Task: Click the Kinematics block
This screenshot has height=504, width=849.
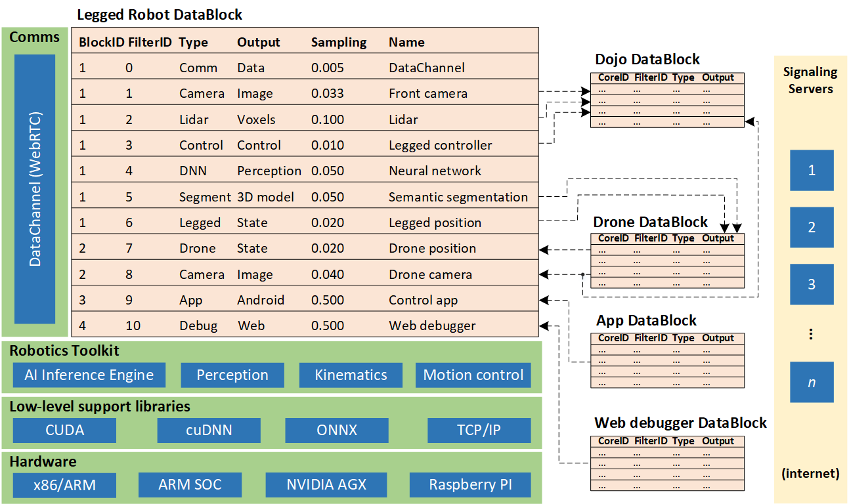Action: click(351, 375)
